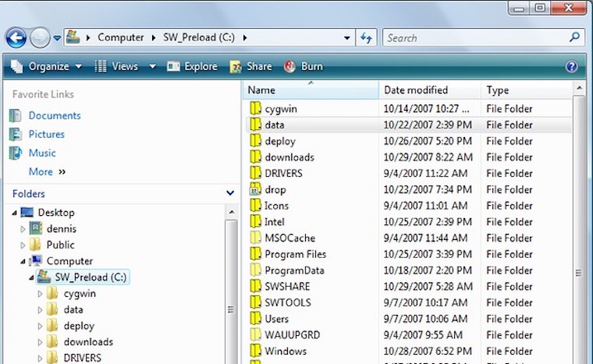Click Share in the toolbar

click(250, 66)
